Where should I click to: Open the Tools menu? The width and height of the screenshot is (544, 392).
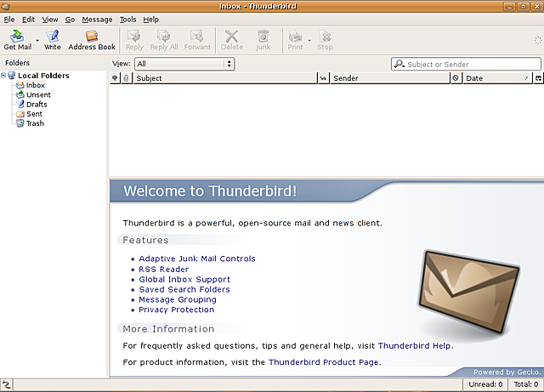tap(128, 20)
